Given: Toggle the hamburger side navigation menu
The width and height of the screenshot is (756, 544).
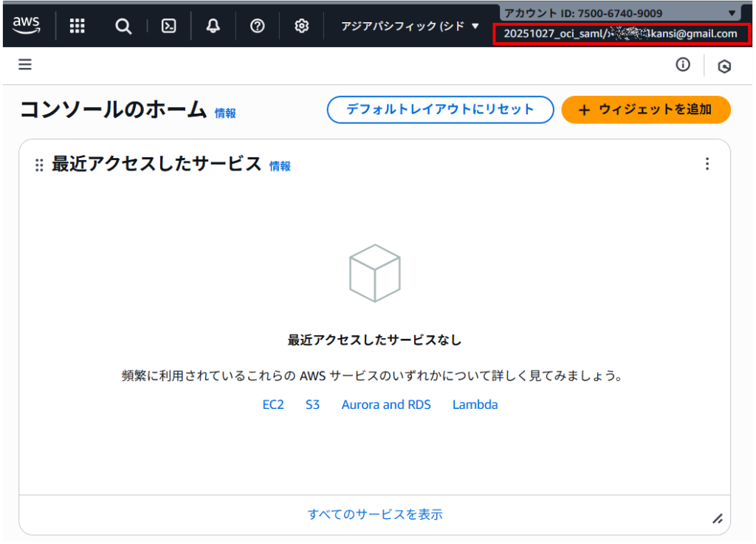Looking at the screenshot, I should [x=25, y=65].
